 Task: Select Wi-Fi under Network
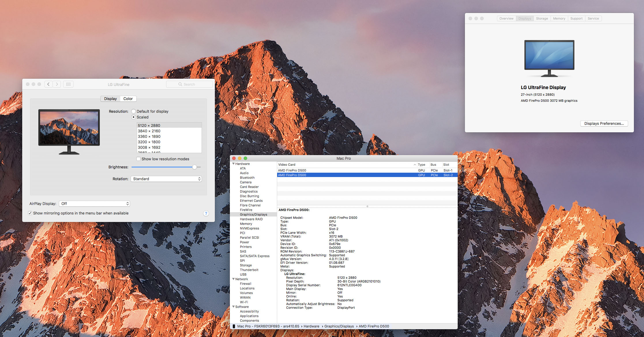click(x=244, y=302)
